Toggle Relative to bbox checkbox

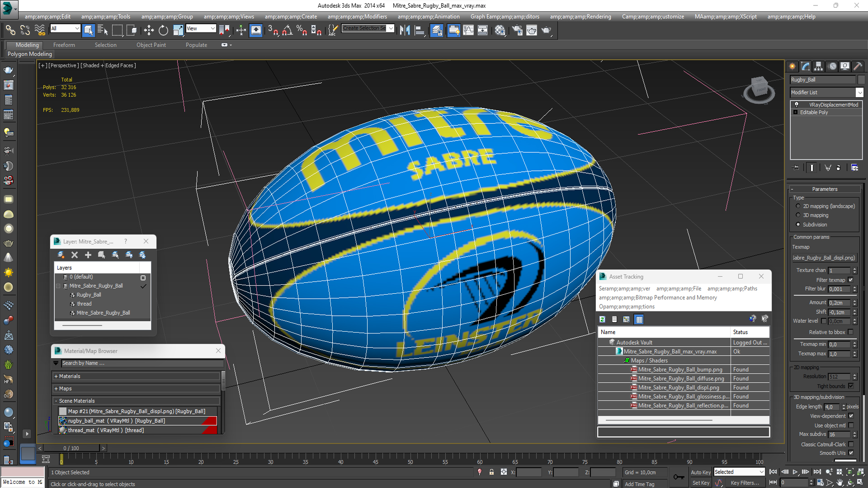pos(850,332)
